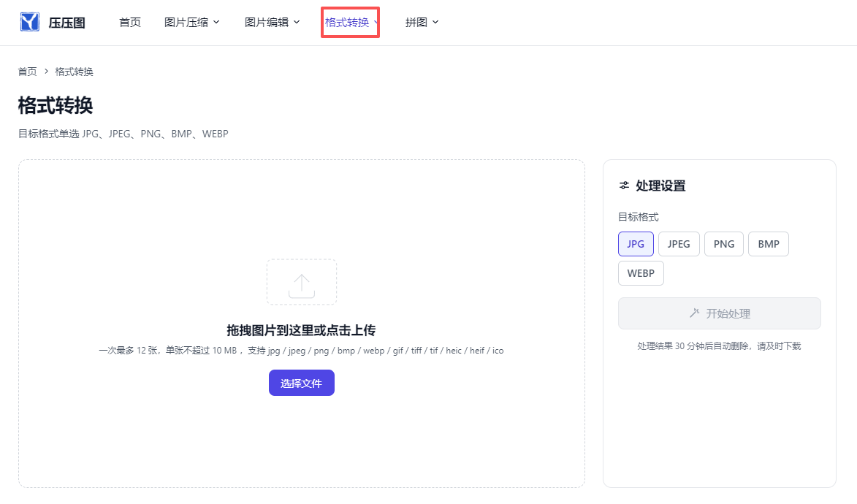This screenshot has width=857, height=504.
Task: Click the 压压图 brand name
Action: 67,23
